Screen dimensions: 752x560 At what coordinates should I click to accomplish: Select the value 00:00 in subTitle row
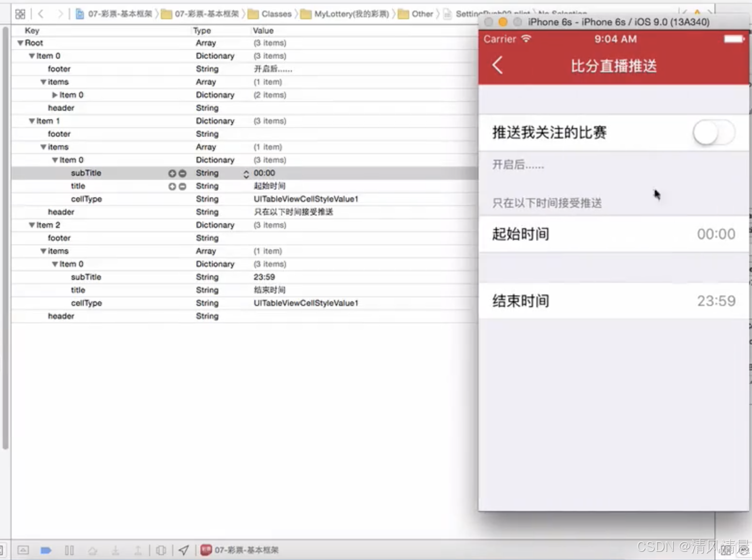coord(264,173)
